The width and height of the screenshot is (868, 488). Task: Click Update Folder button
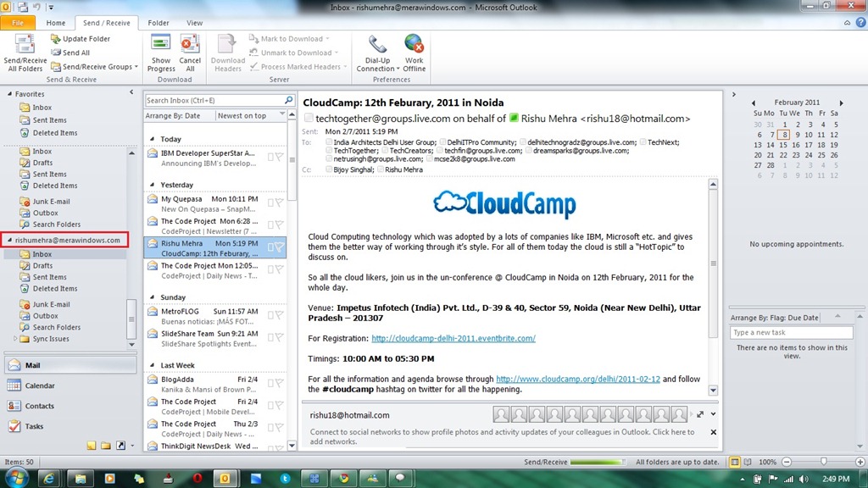[x=81, y=39]
